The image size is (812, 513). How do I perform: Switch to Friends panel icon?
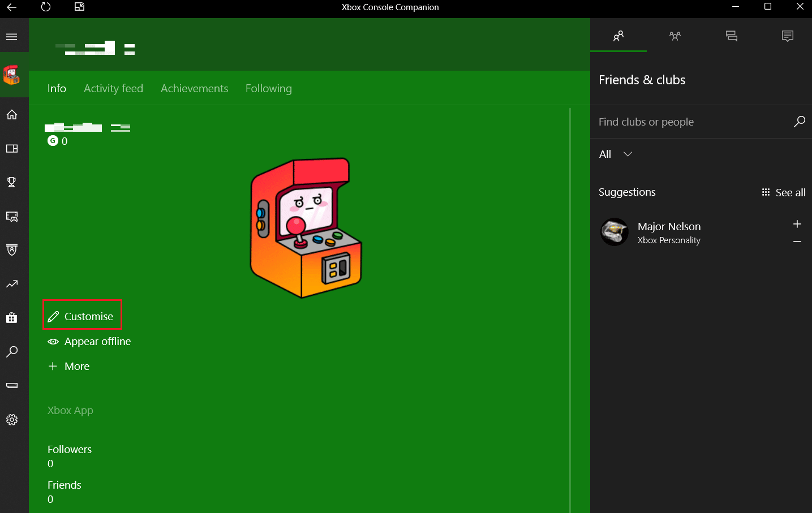click(618, 36)
